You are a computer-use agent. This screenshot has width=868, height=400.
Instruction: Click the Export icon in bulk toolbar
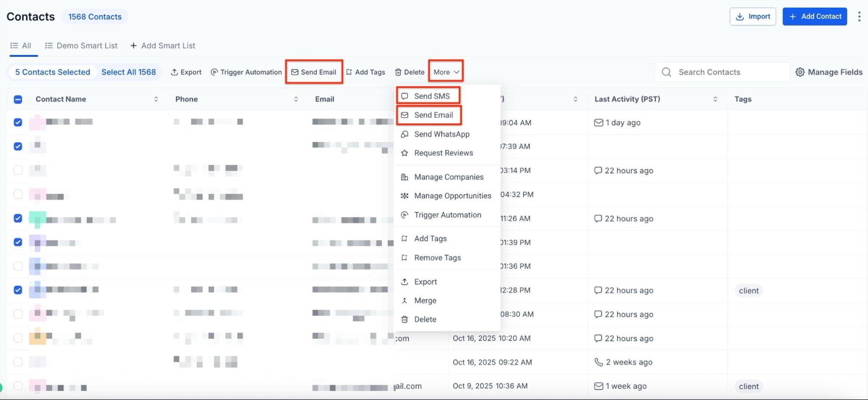point(174,72)
